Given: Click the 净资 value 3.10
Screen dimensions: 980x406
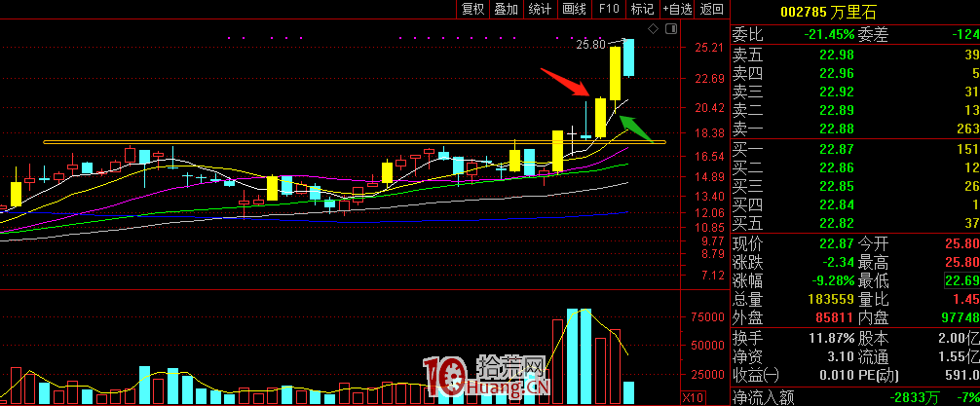Looking at the screenshot, I should pyautogui.click(x=841, y=357).
